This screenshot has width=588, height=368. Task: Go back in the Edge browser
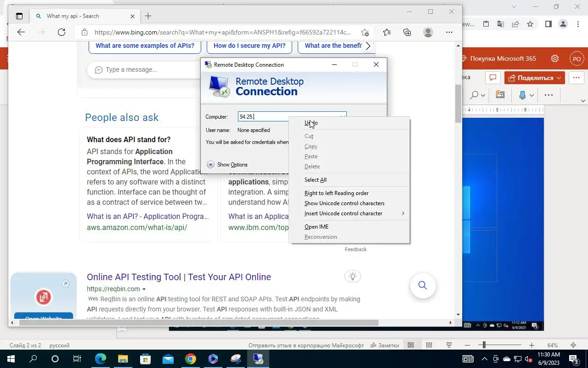click(21, 32)
